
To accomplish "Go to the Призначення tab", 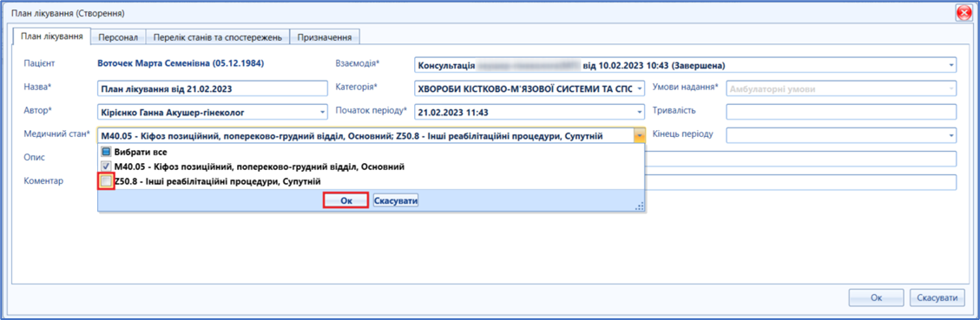I will 325,37.
